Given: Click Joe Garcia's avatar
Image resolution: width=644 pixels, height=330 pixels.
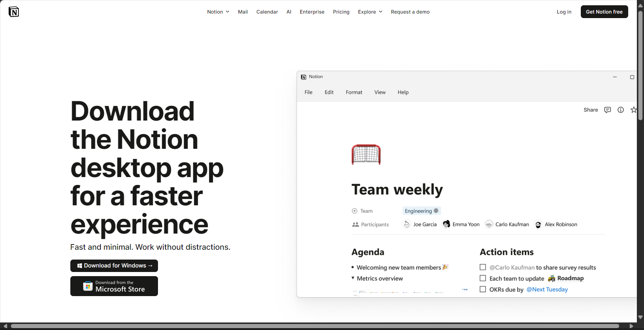Looking at the screenshot, I should click(x=407, y=225).
